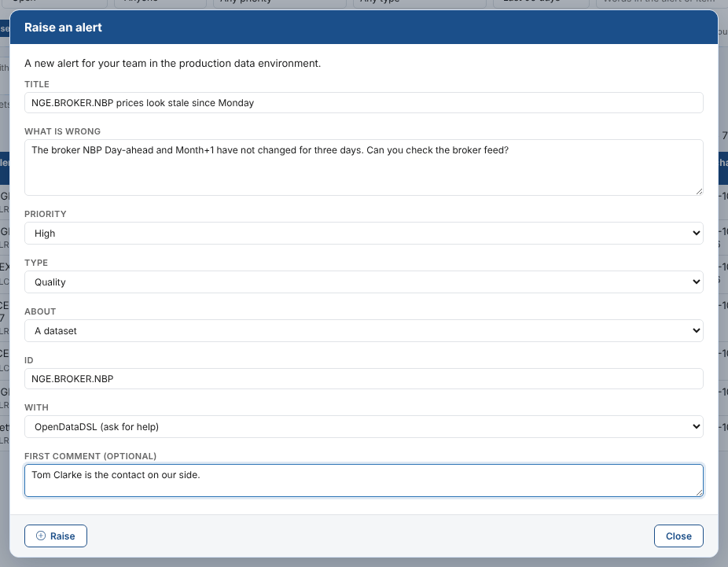728x567 pixels.
Task: Click the resize handle of First comment textarea
Action: coord(699,493)
